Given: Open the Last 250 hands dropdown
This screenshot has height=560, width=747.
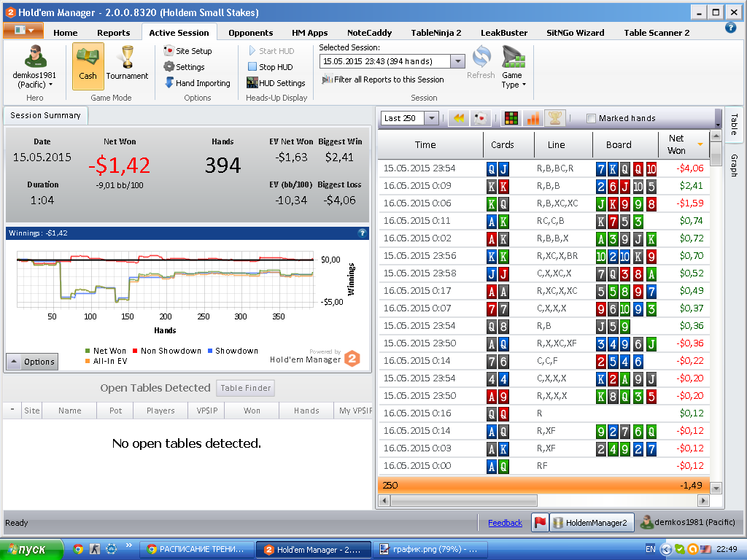Looking at the screenshot, I should (x=431, y=118).
